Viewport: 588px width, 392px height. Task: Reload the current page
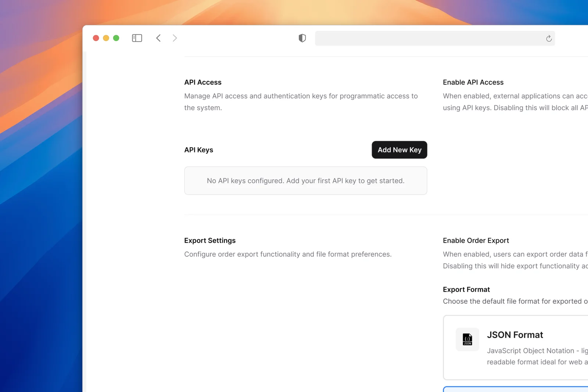tap(549, 38)
